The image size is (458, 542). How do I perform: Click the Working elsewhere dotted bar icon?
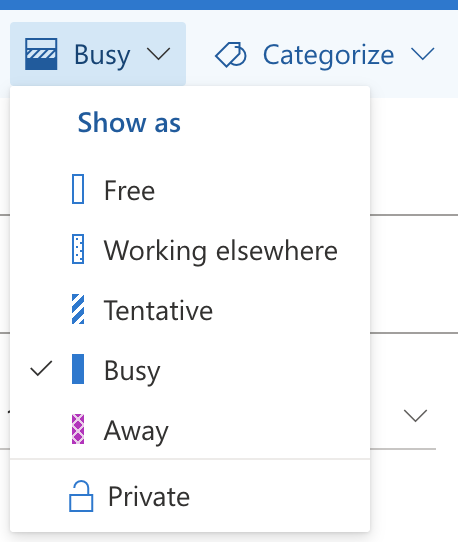[x=78, y=249]
